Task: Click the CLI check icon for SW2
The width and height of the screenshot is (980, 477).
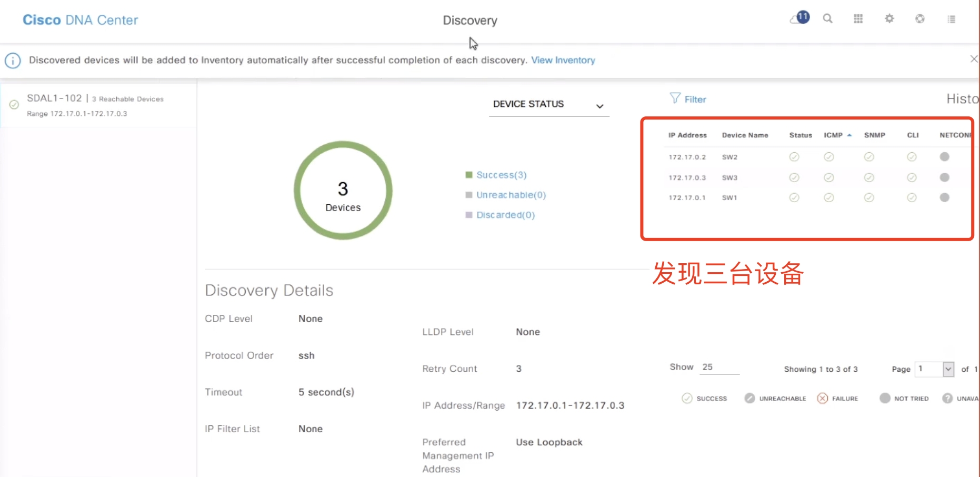Action: 912,157
